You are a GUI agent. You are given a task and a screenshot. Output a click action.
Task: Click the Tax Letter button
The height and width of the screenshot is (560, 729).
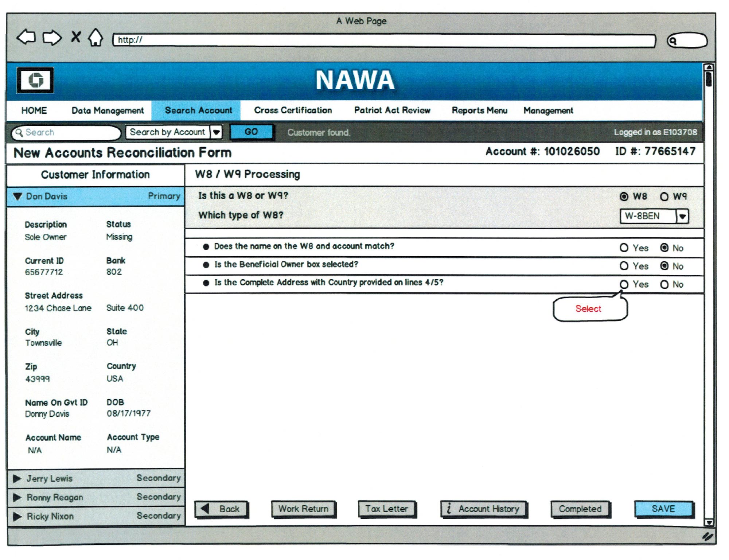tap(386, 509)
